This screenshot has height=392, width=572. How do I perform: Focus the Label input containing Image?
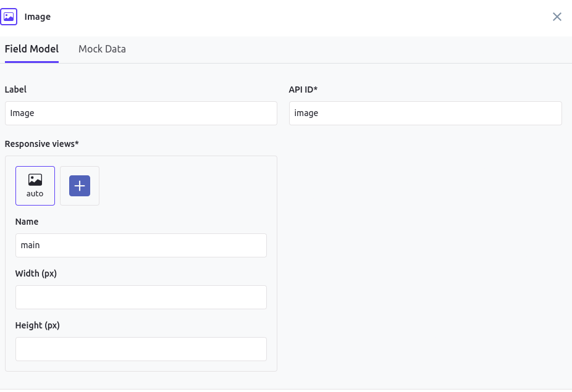(141, 114)
